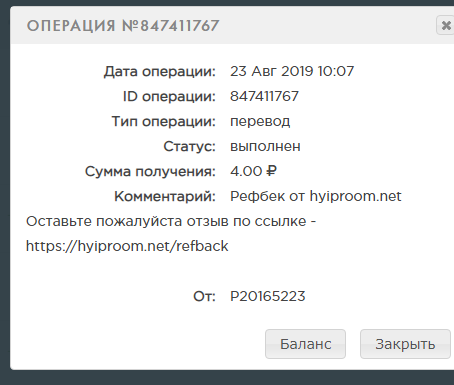Image resolution: width=454 pixels, height=385 pixels.
Task: Click the operation type value перевод
Action: [x=260, y=121]
